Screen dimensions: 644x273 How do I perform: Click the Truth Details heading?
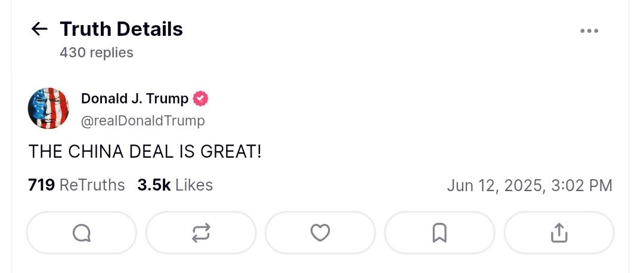[x=121, y=29]
